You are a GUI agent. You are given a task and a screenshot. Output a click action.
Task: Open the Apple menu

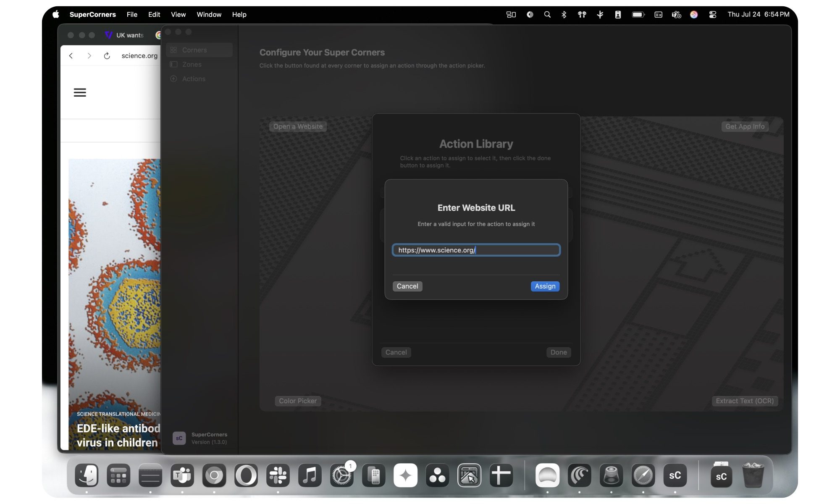(x=56, y=14)
